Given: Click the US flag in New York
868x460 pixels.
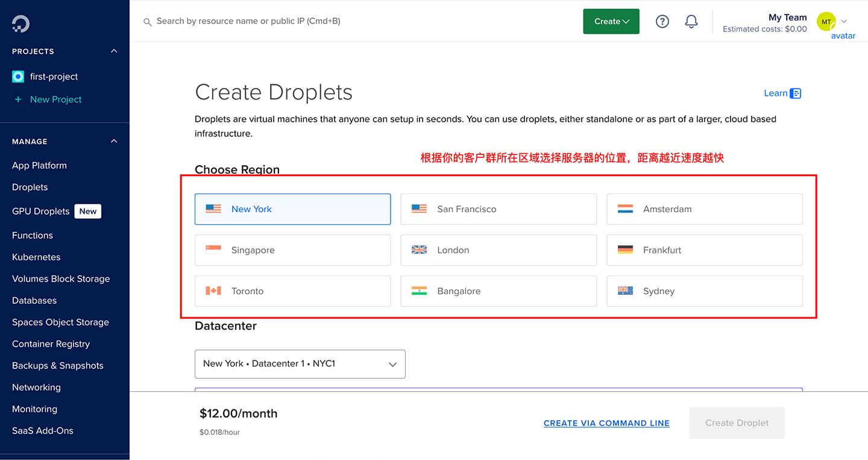Looking at the screenshot, I should tap(213, 209).
